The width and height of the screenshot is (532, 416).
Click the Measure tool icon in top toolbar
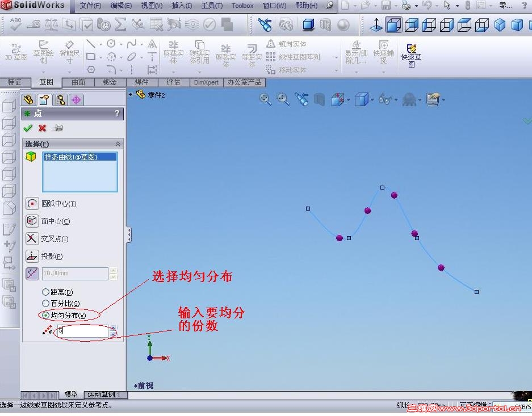click(33, 25)
